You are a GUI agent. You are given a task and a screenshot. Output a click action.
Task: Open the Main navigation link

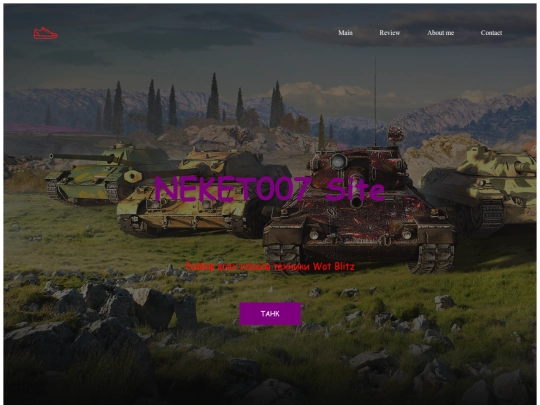[345, 33]
